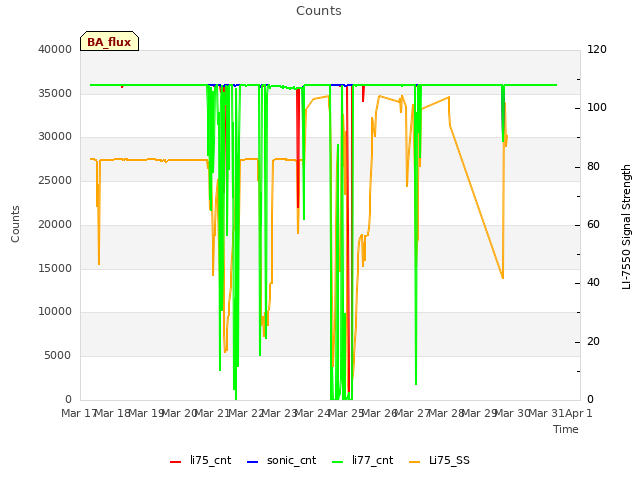Click the 80 tick on right axis
Image resolution: width=640 pixels, height=480 pixels.
[593, 167]
